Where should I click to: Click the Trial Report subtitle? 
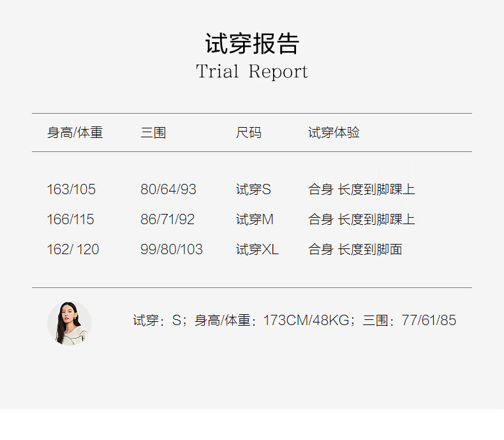coord(252,72)
